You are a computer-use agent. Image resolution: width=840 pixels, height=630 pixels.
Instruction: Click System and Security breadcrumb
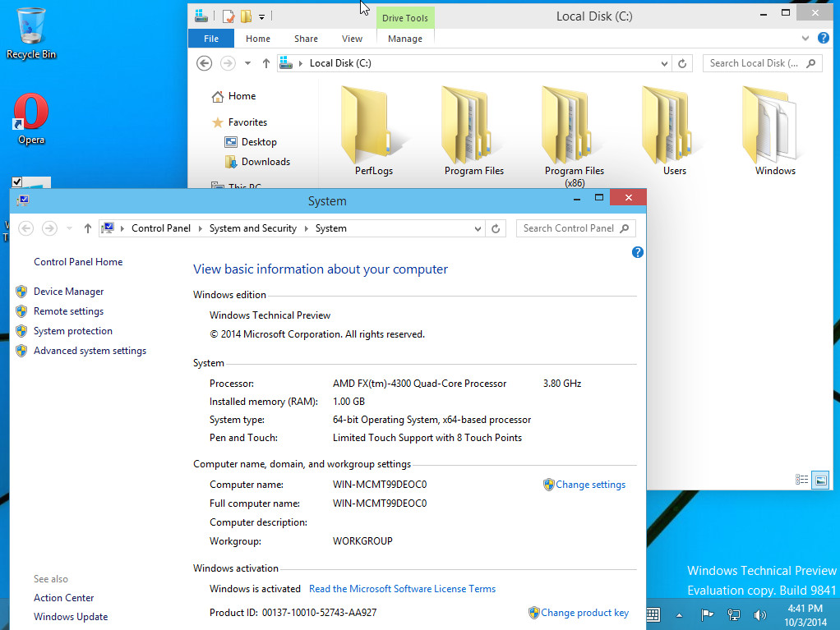pos(253,228)
